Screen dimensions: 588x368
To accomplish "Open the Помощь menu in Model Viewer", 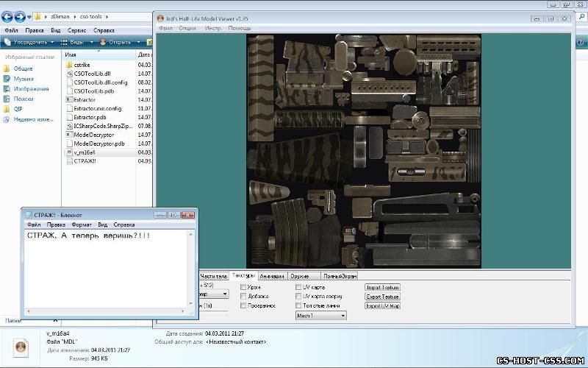I will point(240,28).
